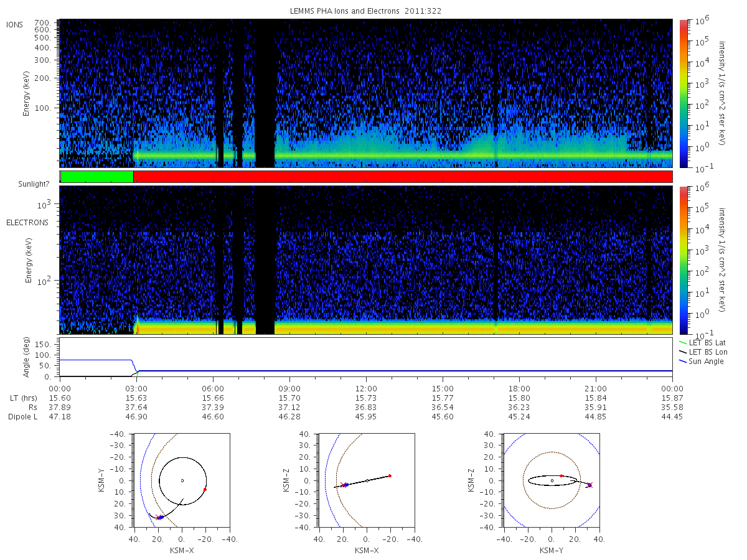
Task: Select the Rs value 36.23
Action: coord(519,408)
